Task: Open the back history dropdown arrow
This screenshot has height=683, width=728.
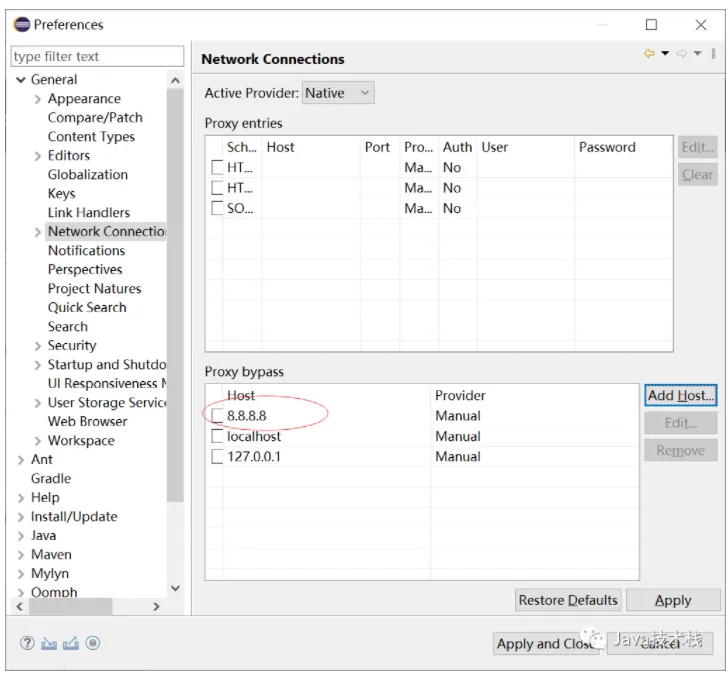Action: (x=665, y=53)
